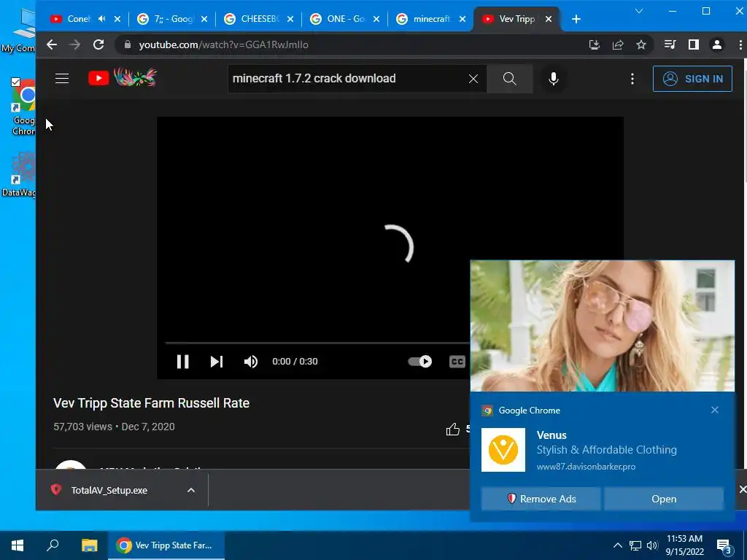747x560 pixels.
Task: Dismiss the Google Chrome notification
Action: [715, 410]
